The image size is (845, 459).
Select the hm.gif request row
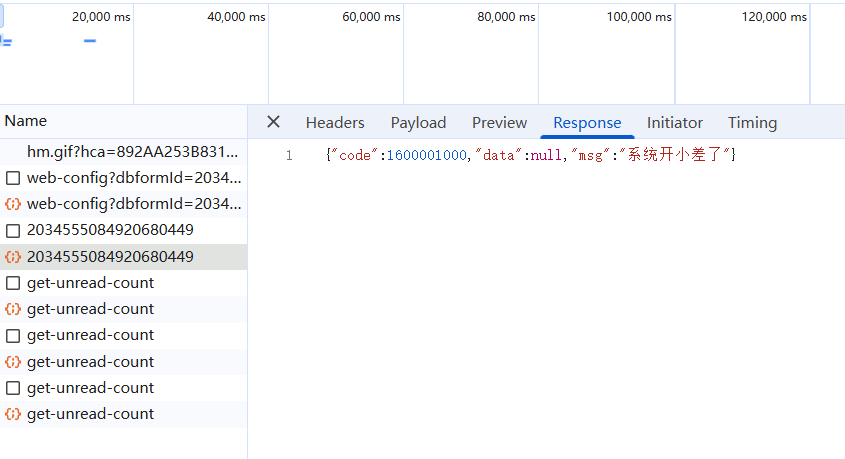pos(133,152)
